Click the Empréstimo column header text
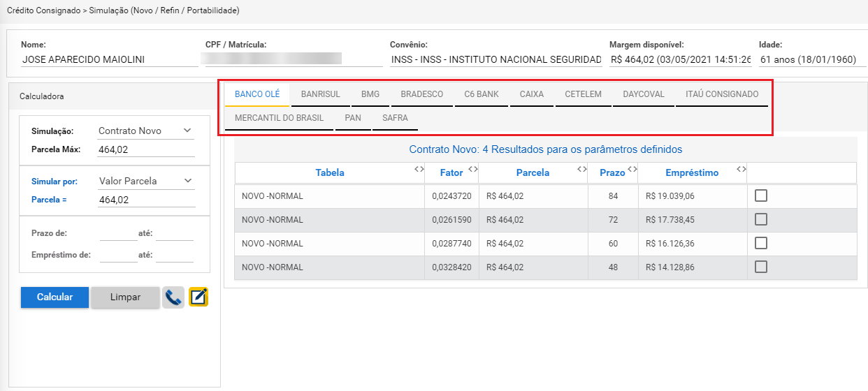 point(692,172)
